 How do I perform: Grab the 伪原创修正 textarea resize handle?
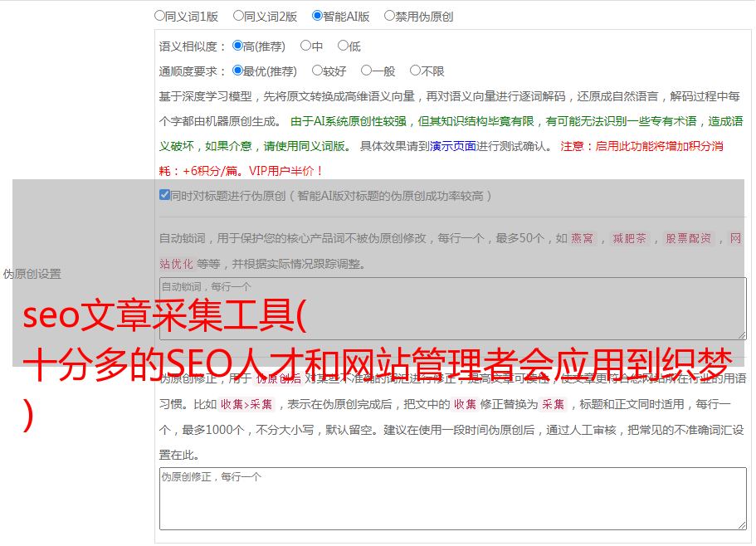(x=742, y=525)
